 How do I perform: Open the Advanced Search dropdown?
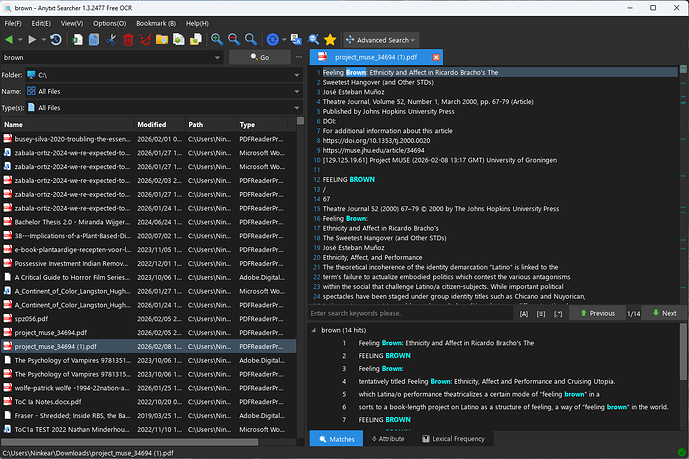point(381,40)
